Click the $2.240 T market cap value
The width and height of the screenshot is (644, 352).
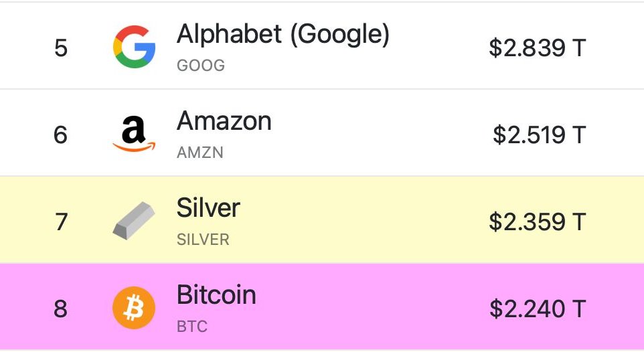(538, 309)
